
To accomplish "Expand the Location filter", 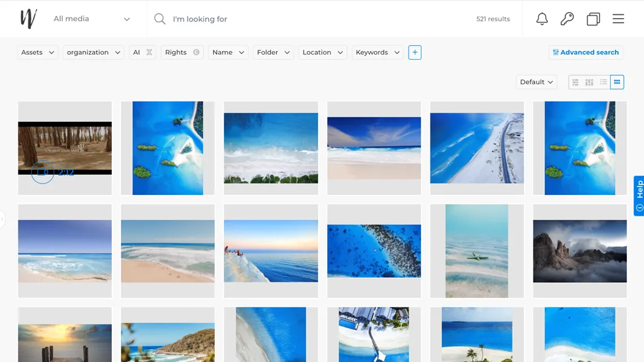I will (323, 53).
